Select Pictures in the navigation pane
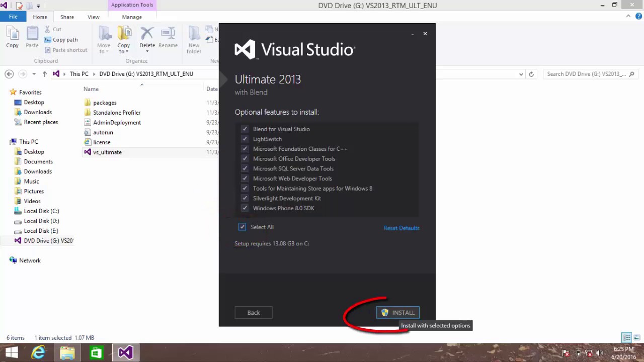 [x=34, y=191]
